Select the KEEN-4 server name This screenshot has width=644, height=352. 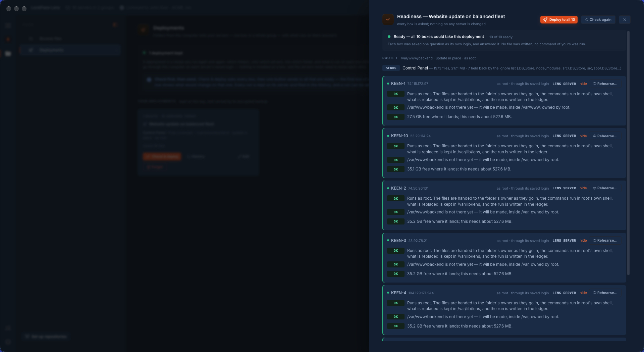click(398, 293)
